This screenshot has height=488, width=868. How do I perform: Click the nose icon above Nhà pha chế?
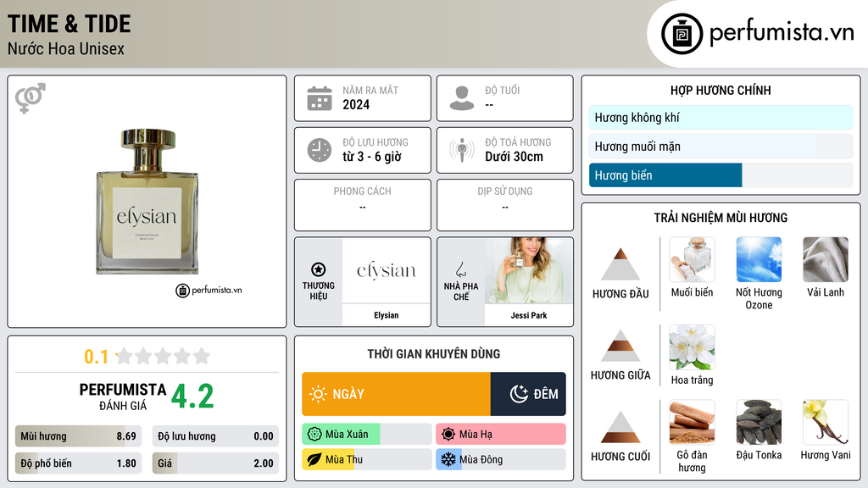460,269
